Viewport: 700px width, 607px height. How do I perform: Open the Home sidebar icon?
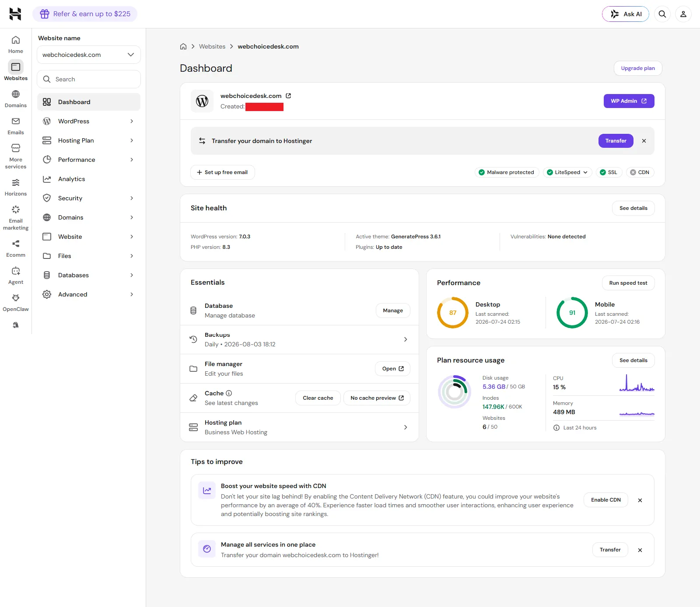(16, 45)
